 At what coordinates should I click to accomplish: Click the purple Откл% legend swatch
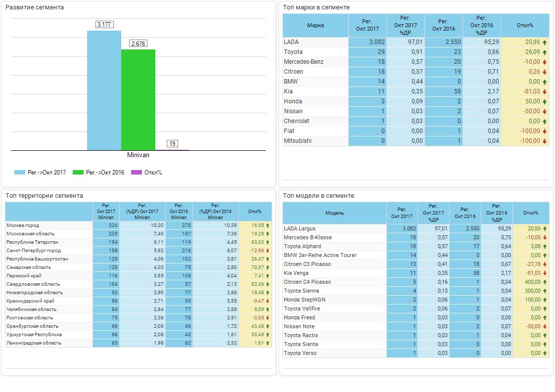(136, 173)
